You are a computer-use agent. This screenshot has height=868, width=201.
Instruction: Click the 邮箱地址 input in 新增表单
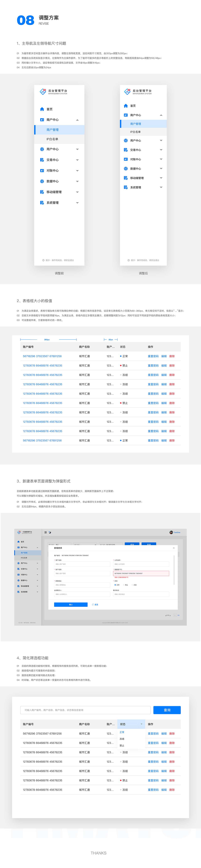(82, 585)
